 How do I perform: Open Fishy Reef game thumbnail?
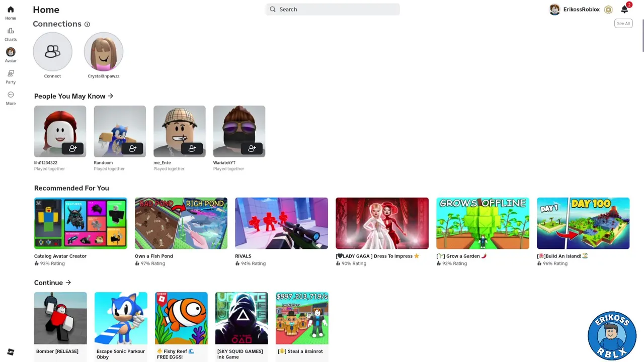point(181,318)
